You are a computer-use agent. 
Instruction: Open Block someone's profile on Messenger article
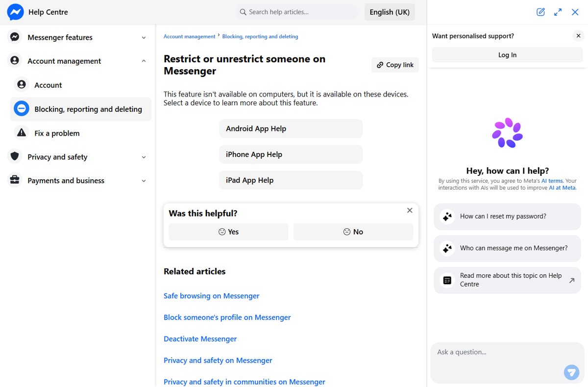(227, 317)
